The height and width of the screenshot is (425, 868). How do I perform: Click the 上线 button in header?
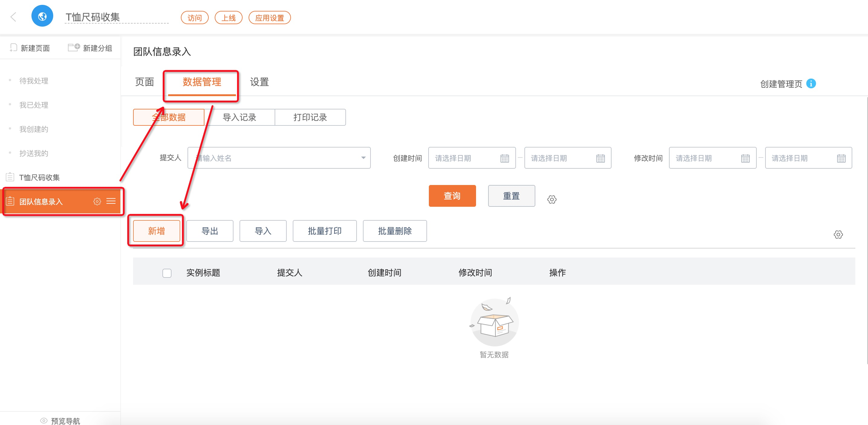[x=228, y=18]
